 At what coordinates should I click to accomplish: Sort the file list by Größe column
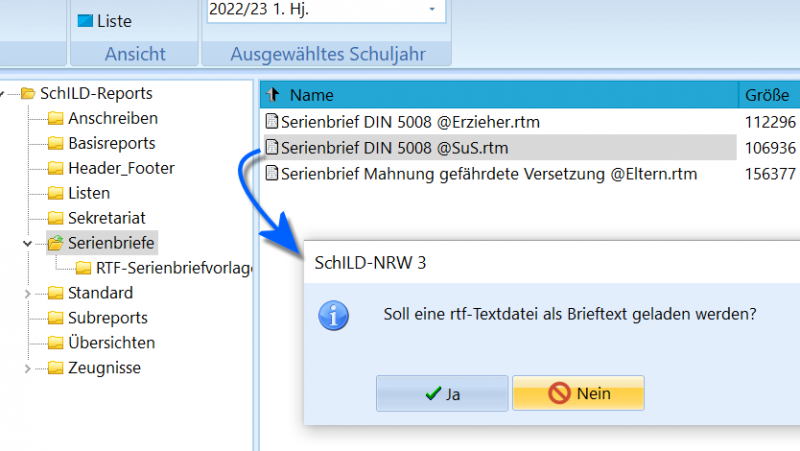769,95
